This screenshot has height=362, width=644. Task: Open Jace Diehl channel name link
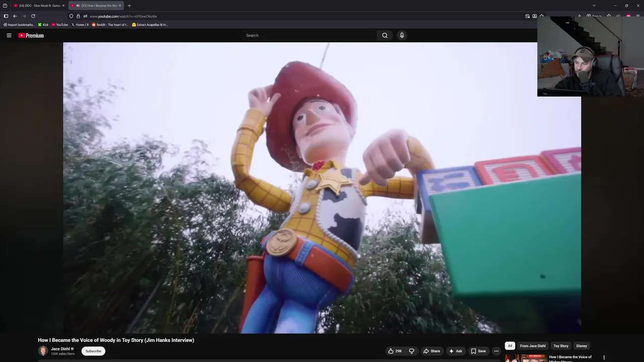click(x=60, y=349)
